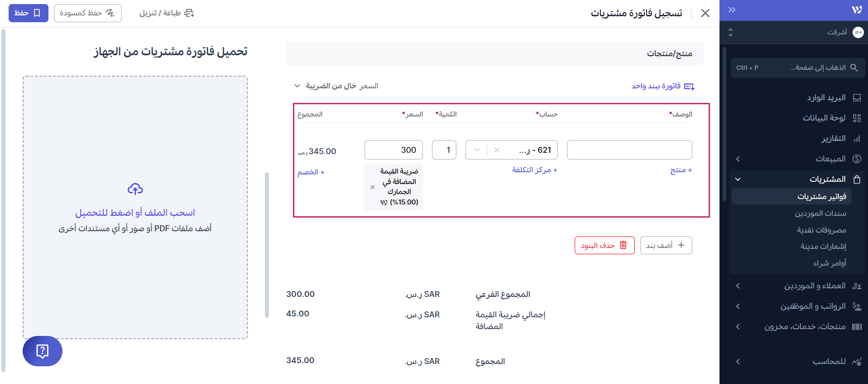Click the search magnifier icon in sidebar
The image size is (868, 384).
(854, 68)
